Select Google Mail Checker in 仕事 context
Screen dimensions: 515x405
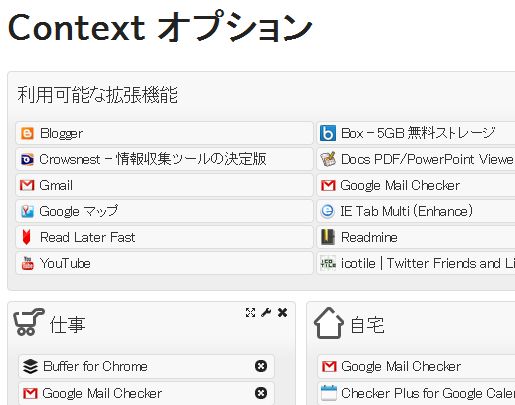point(146,394)
